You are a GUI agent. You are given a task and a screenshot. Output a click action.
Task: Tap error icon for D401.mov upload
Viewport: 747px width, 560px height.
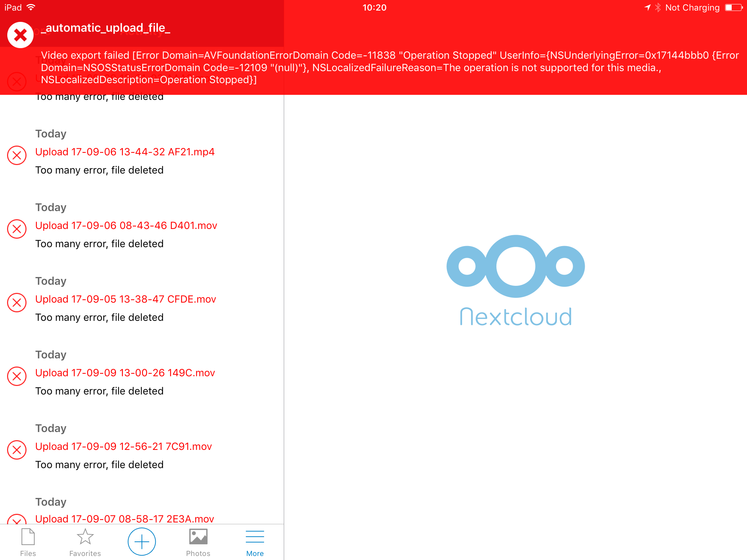(17, 229)
